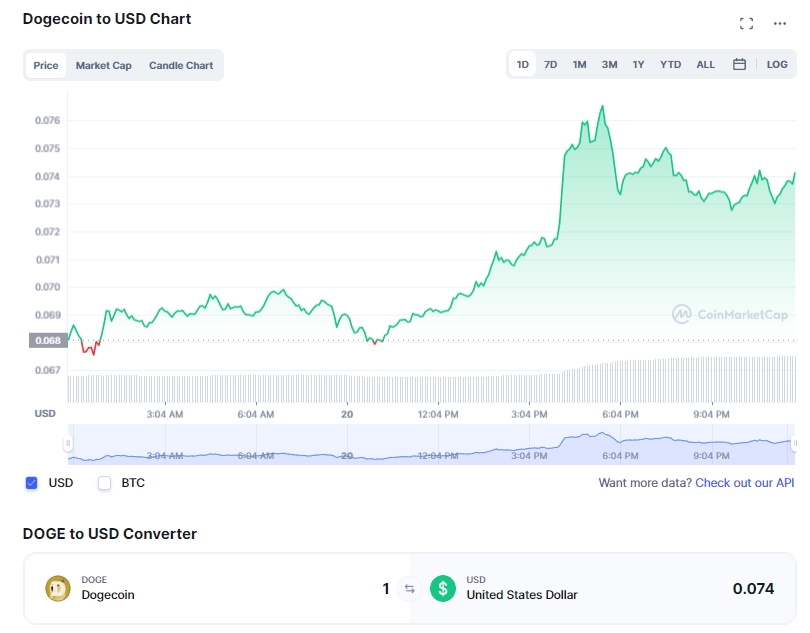Select the 1Y time range
The height and width of the screenshot is (633, 810).
pyautogui.click(x=638, y=65)
